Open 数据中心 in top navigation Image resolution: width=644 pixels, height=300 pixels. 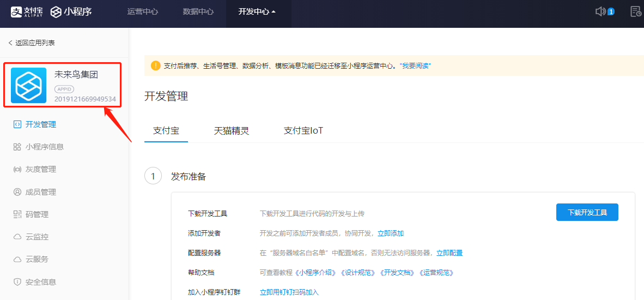click(x=198, y=11)
